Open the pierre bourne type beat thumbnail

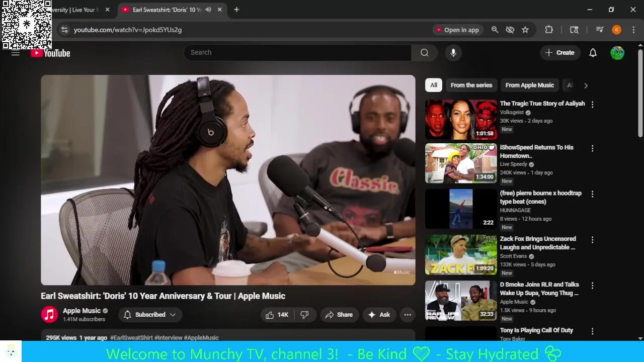tap(461, 209)
